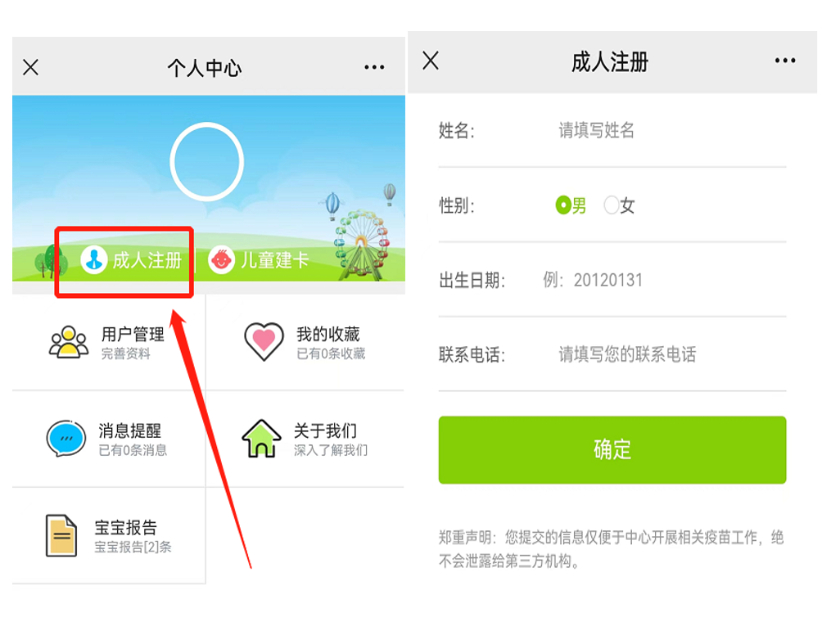Tap the 成人注册 text label in banner
Image resolution: width=840 pixels, height=617 pixels.
point(147,260)
